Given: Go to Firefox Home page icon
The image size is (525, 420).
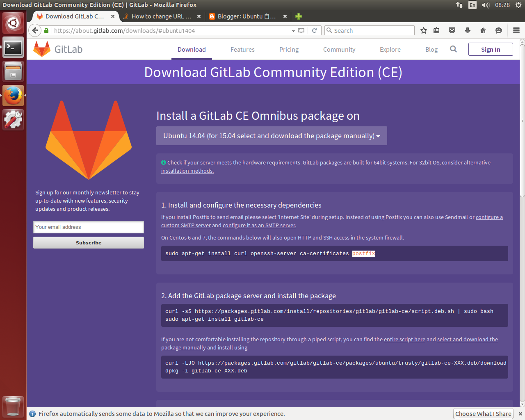Looking at the screenshot, I should tap(483, 30).
